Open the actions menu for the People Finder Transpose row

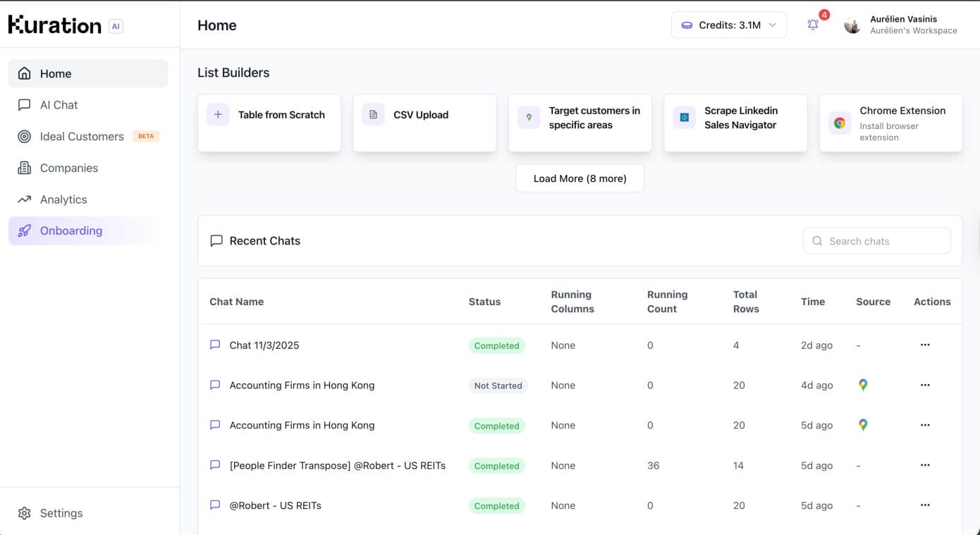click(x=925, y=465)
